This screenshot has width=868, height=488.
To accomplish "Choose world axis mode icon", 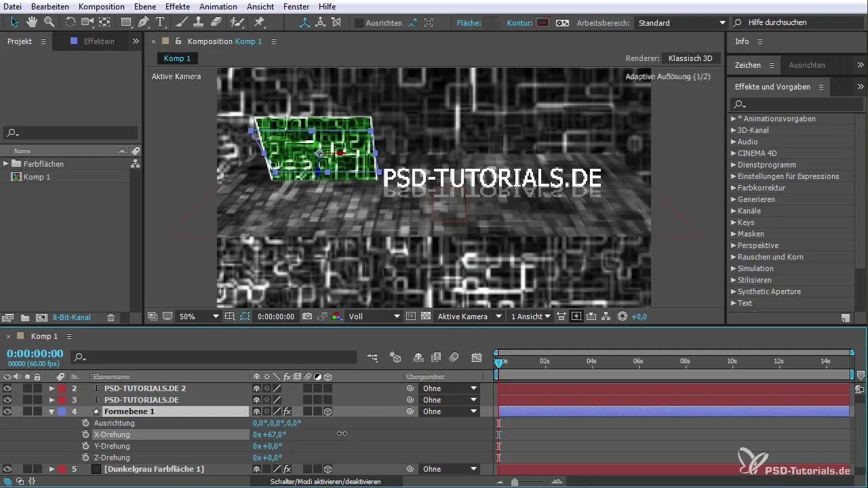I will pos(321,22).
